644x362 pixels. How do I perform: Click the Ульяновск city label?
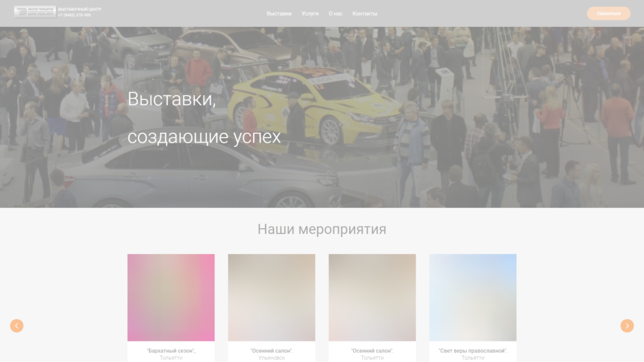(272, 358)
